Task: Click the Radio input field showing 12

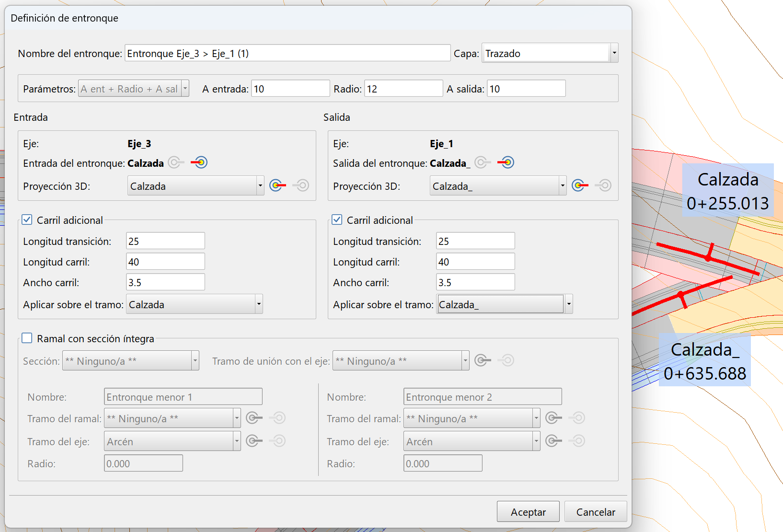Action: 403,89
